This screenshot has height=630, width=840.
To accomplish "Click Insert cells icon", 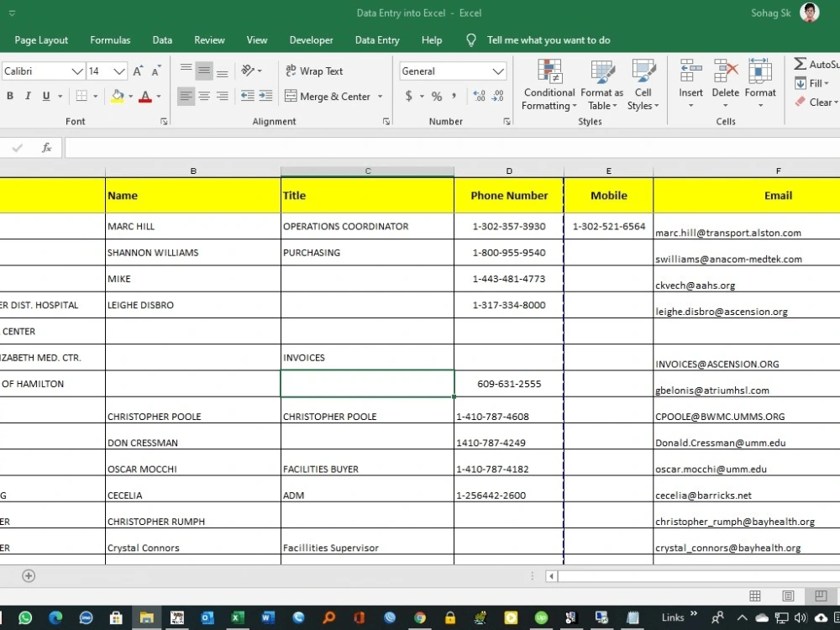I will tap(690, 71).
